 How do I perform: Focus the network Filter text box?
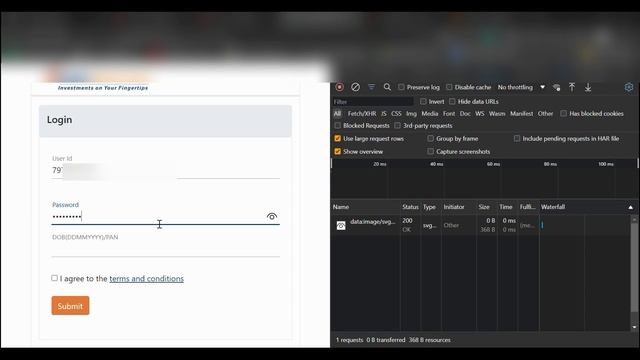[x=373, y=101]
